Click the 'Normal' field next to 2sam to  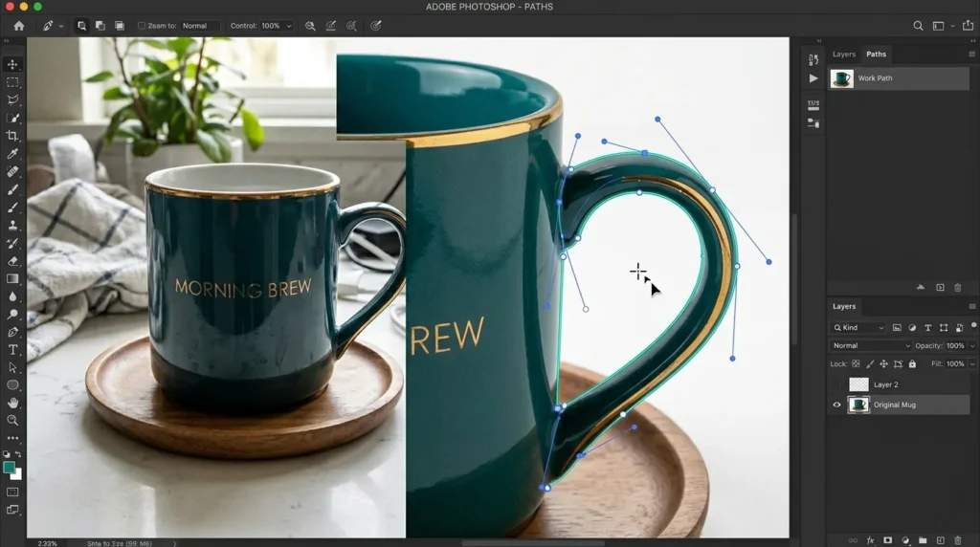point(200,26)
